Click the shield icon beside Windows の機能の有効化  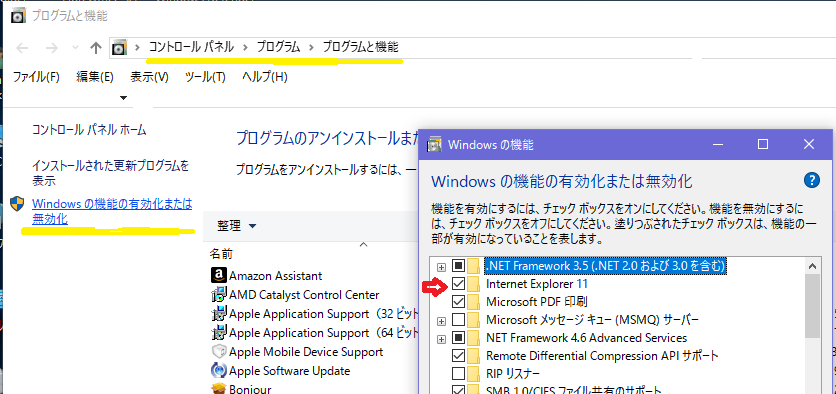(18, 203)
